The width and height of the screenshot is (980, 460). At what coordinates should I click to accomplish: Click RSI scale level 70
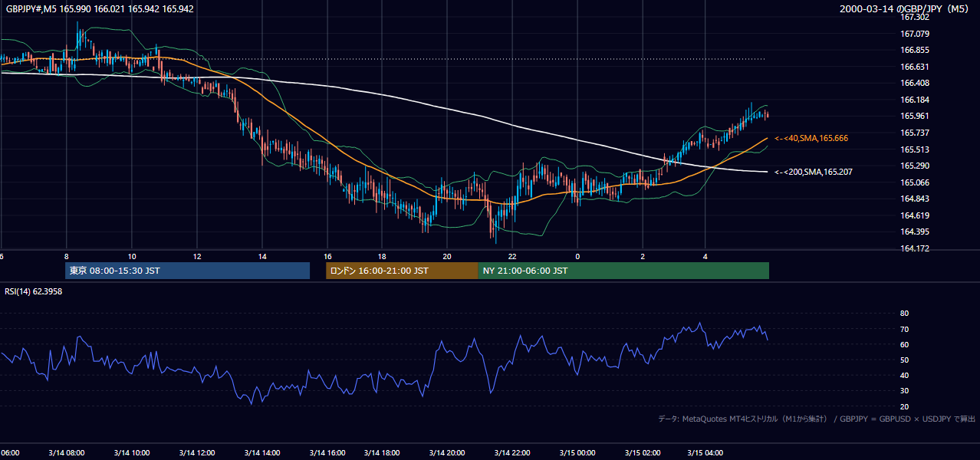pos(904,329)
